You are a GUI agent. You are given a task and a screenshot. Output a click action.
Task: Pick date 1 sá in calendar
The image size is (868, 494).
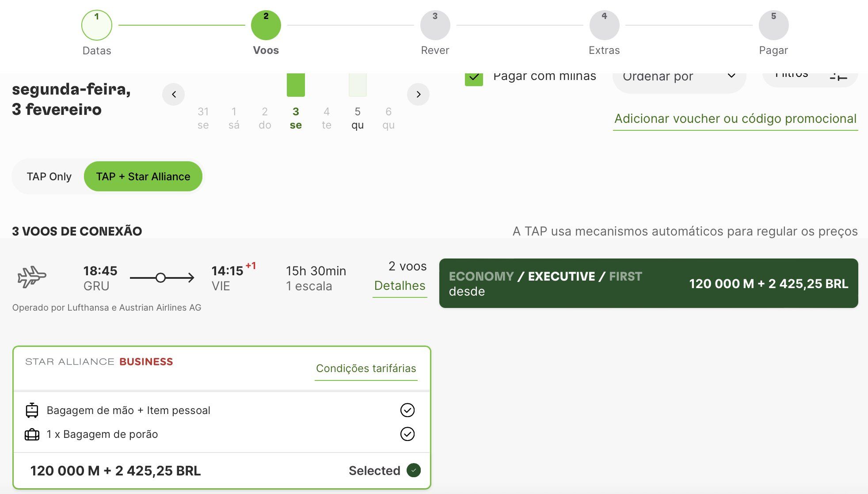point(234,118)
